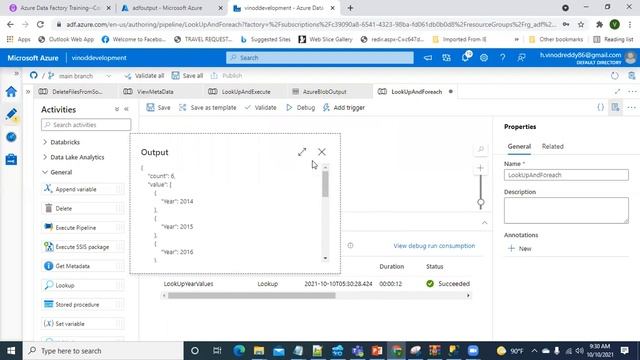The height and width of the screenshot is (360, 640).
Task: Select the Execute Pipeline activity
Action: [x=83, y=227]
